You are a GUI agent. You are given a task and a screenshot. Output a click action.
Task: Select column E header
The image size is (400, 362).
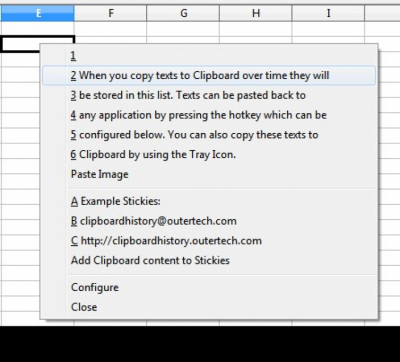[x=37, y=13]
